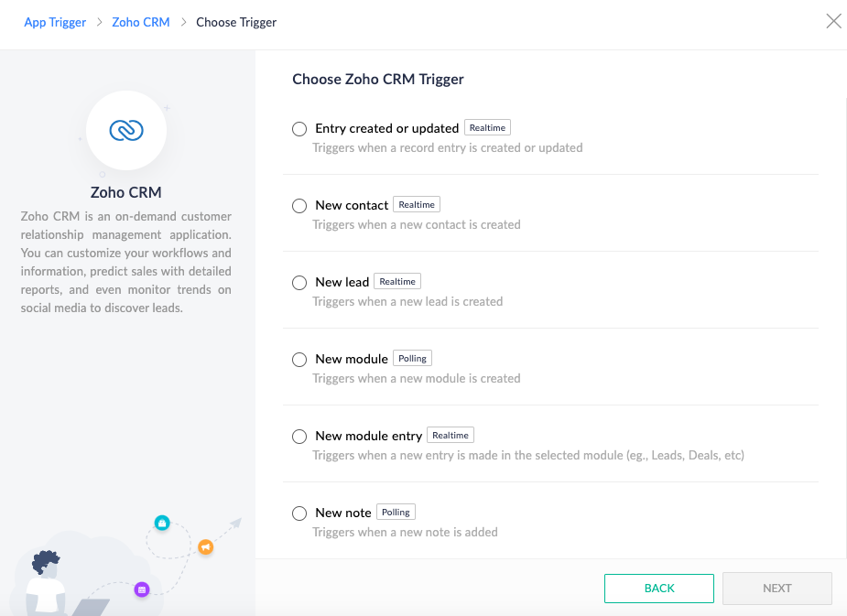Viewport: 847px width, 616px height.
Task: Go to App Trigger breadcrumb
Action: pyautogui.click(x=55, y=22)
